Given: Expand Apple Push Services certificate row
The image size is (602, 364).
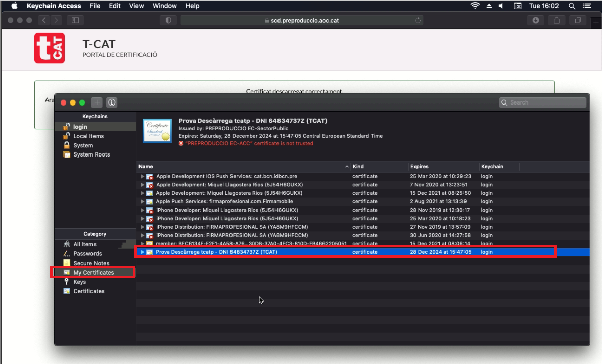Looking at the screenshot, I should 143,201.
